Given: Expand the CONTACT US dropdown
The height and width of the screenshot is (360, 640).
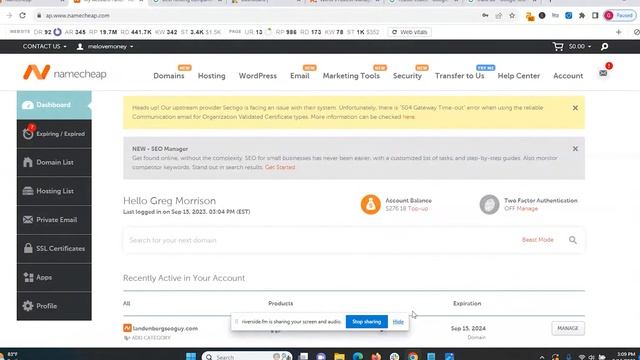Looking at the screenshot, I should pyautogui.click(x=44, y=47).
